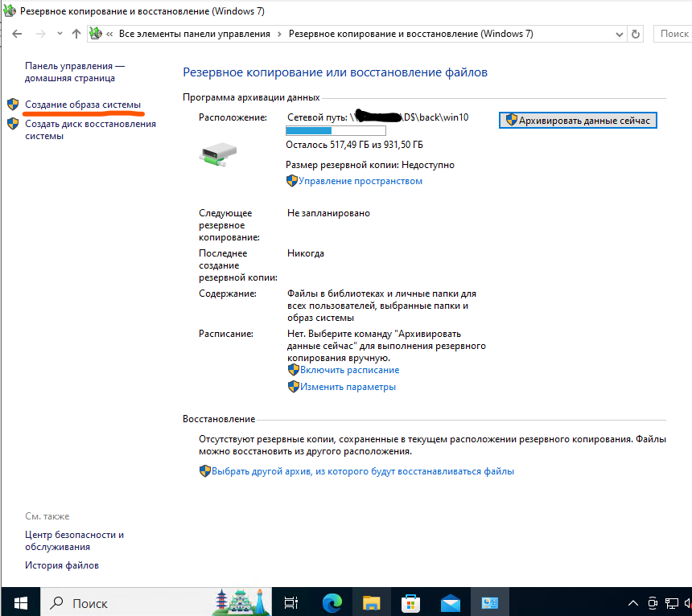692x616 pixels.
Task: Click the window title bar backup icon
Action: pos(10,11)
